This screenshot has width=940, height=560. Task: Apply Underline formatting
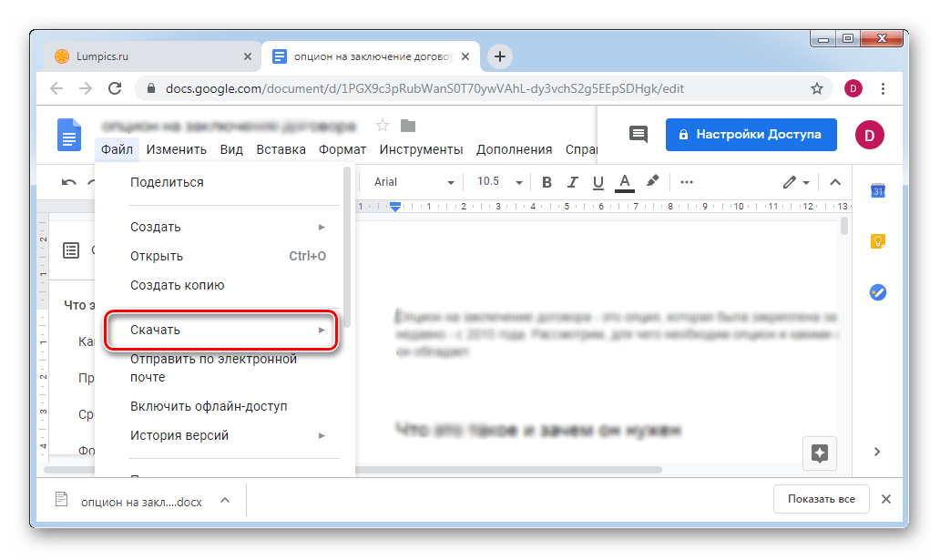[598, 182]
